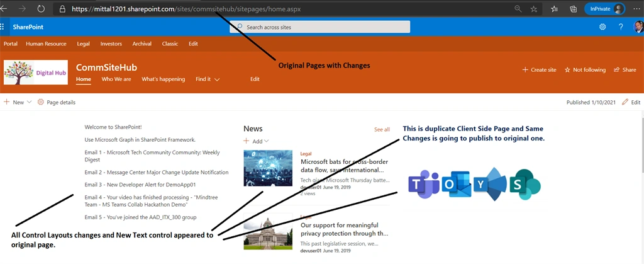
Task: Click the Outlook icon image
Action: [x=455, y=185]
